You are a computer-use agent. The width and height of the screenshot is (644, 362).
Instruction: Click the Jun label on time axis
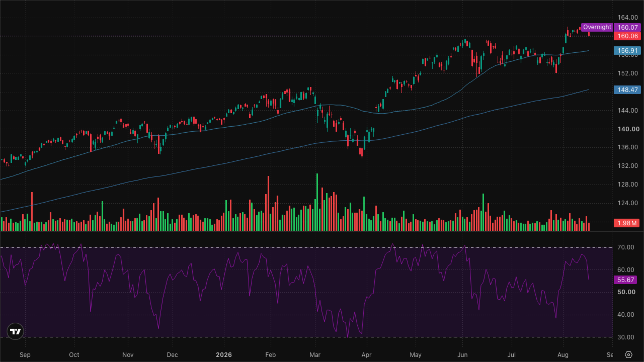pyautogui.click(x=462, y=355)
